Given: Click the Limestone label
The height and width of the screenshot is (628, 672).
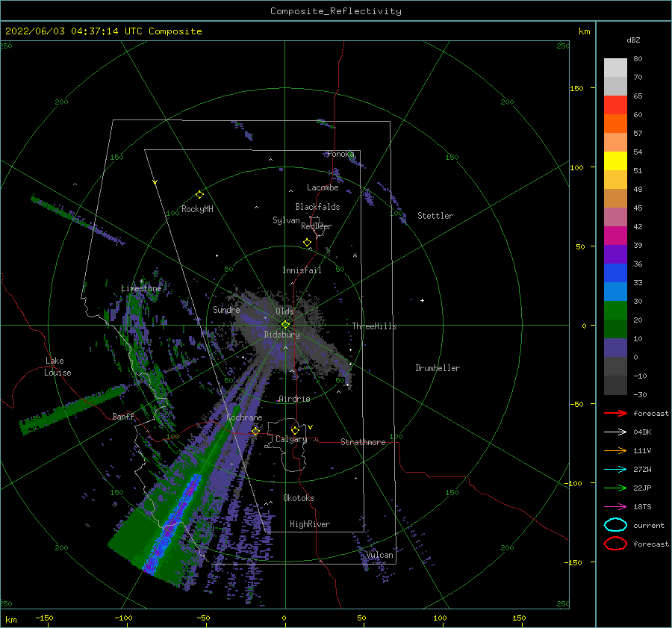Looking at the screenshot, I should [141, 288].
